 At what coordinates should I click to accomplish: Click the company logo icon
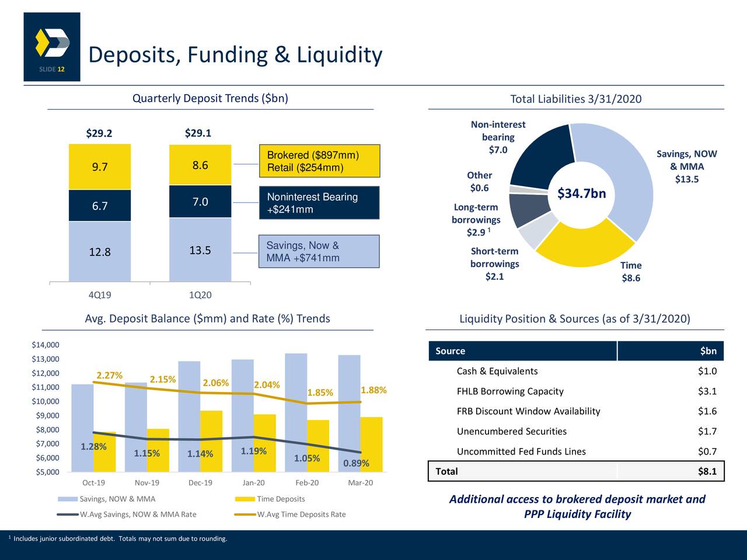52,44
